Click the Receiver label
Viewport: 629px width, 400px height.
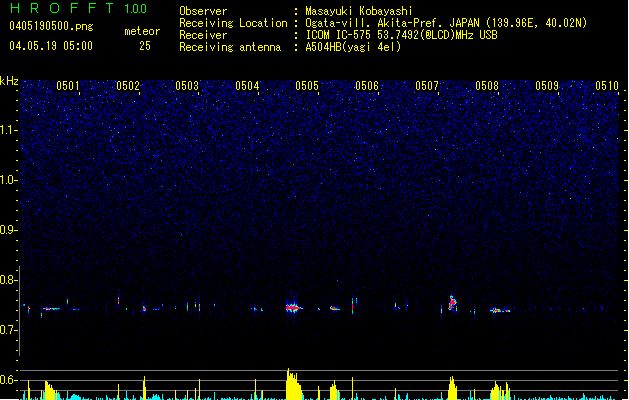[x=203, y=35]
